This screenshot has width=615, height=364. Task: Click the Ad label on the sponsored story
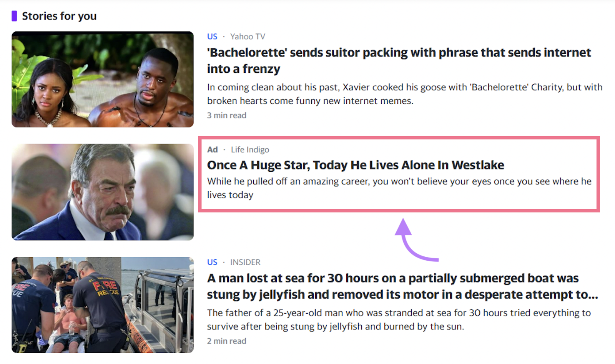(x=212, y=150)
